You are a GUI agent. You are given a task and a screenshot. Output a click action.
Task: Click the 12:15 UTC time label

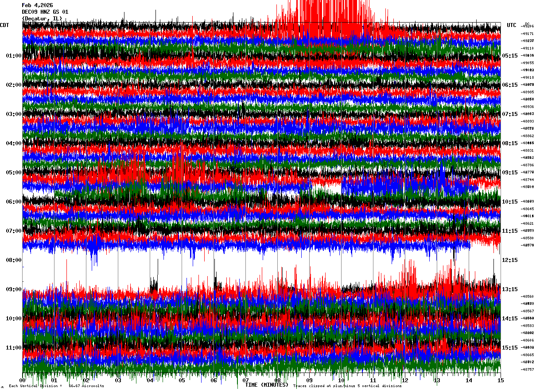point(510,260)
